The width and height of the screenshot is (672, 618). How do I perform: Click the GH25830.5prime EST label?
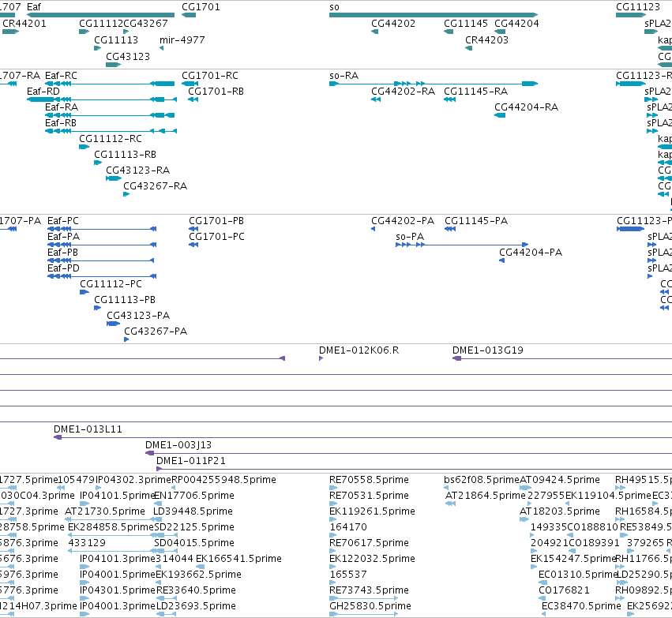tap(370, 606)
